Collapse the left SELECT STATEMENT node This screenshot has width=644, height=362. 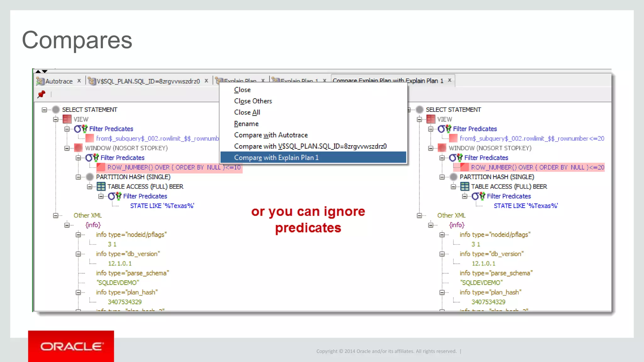(x=44, y=110)
